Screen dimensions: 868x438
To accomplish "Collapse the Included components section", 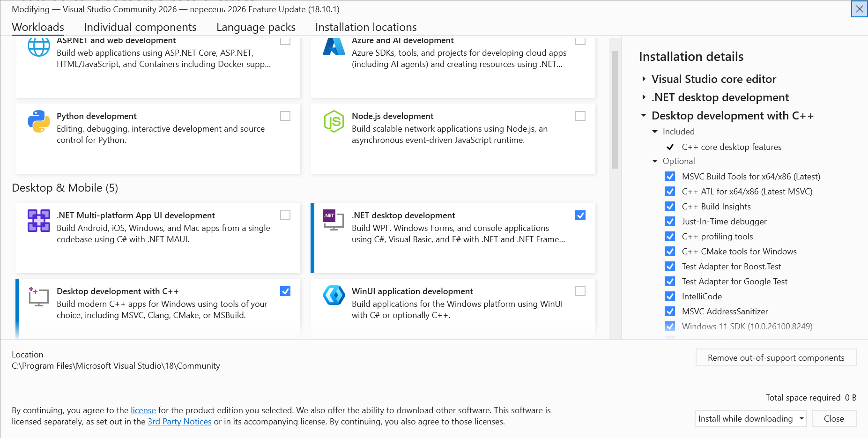I will [655, 132].
